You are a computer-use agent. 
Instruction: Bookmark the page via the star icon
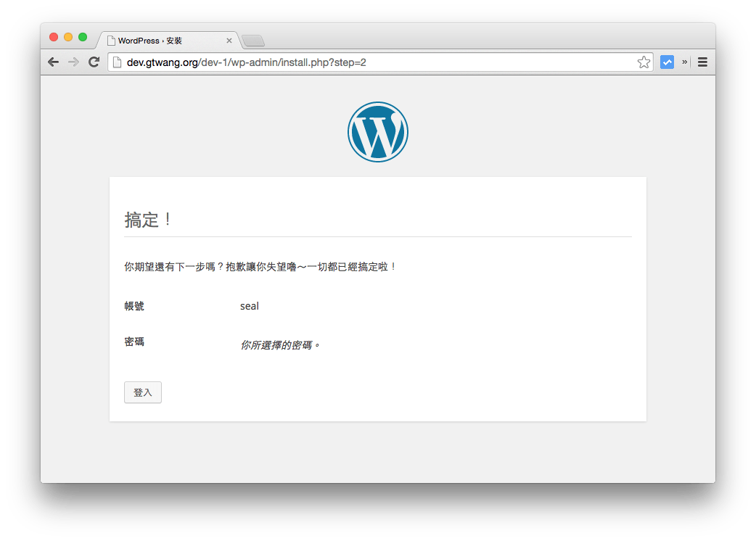[x=644, y=62]
